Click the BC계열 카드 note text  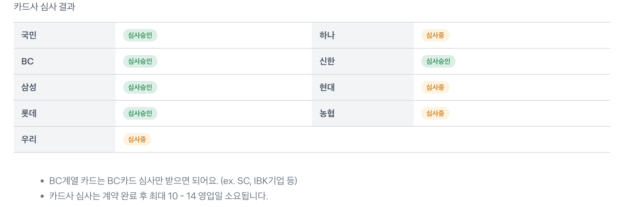tap(173, 181)
